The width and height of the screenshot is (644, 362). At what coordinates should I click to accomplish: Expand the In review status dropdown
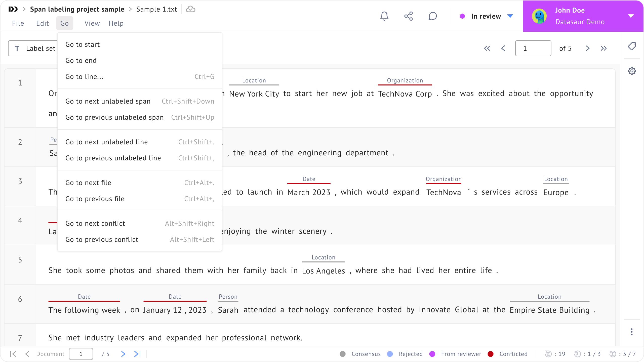(x=510, y=16)
